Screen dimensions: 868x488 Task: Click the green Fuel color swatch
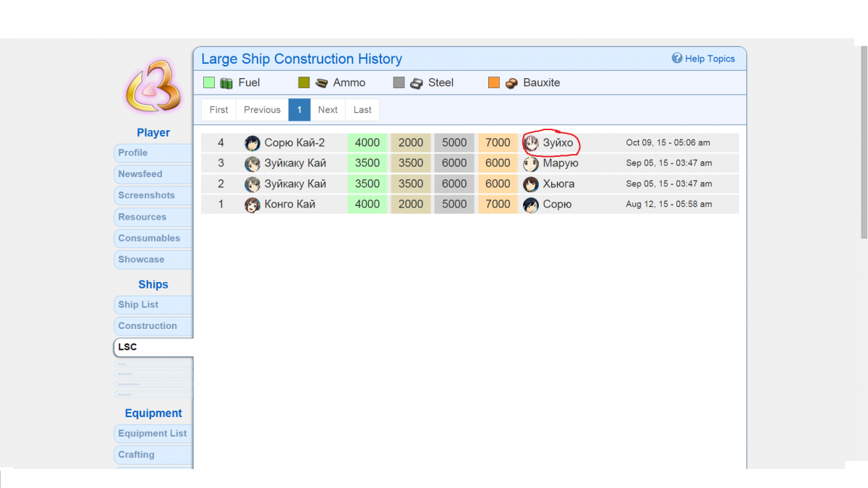tap(209, 83)
